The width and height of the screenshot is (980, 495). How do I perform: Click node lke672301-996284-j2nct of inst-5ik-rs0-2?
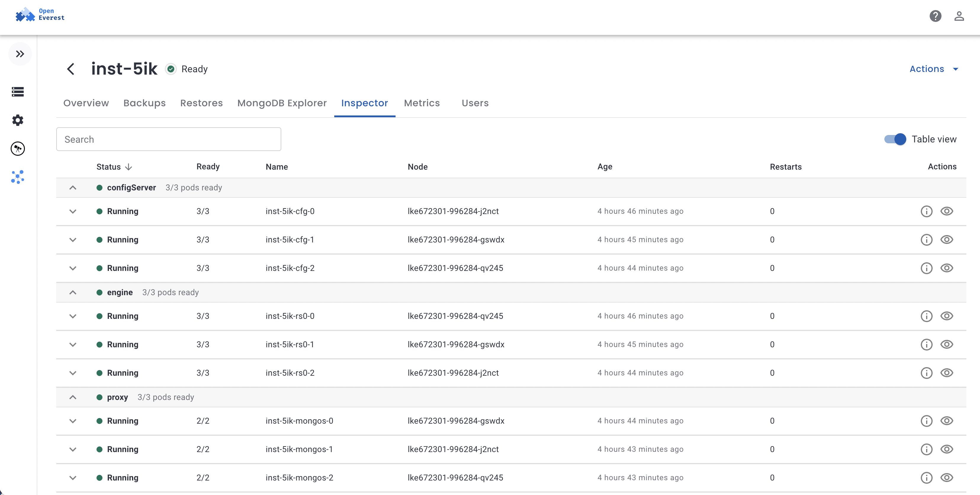tap(453, 373)
